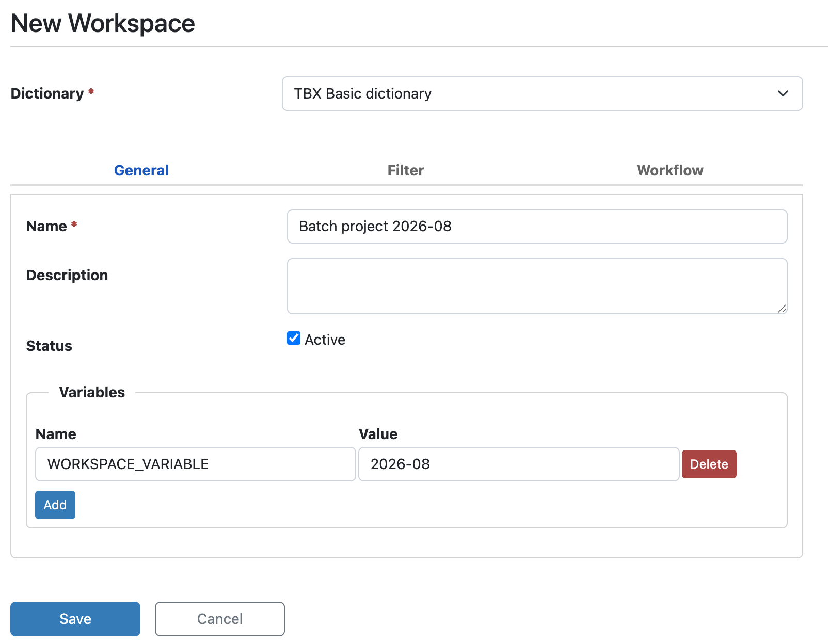
Task: Add a new variable
Action: click(x=55, y=505)
